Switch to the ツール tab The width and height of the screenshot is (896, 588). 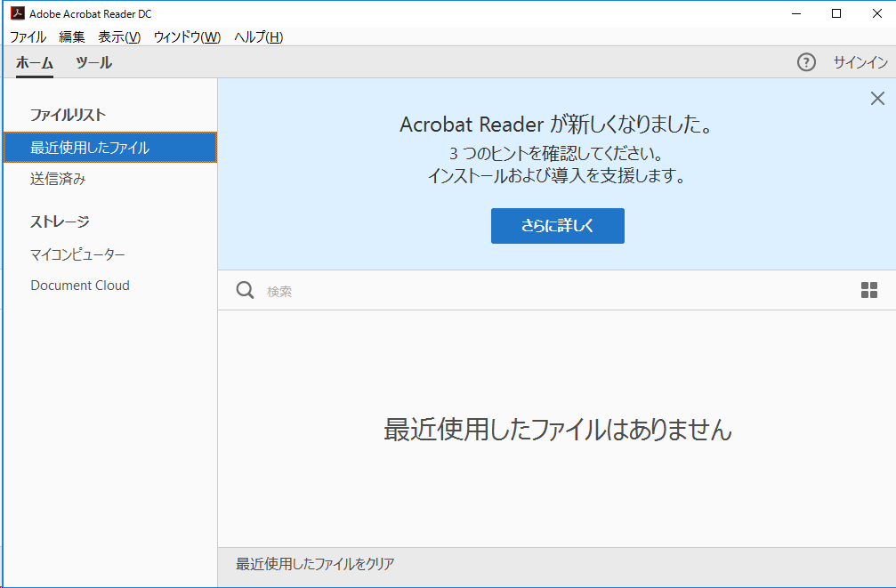[93, 63]
